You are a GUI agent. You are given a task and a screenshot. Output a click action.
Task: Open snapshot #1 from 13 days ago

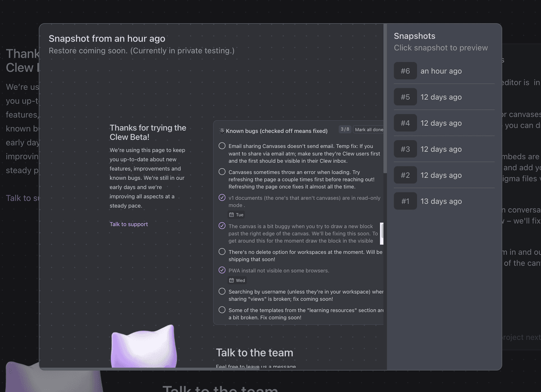coord(444,201)
